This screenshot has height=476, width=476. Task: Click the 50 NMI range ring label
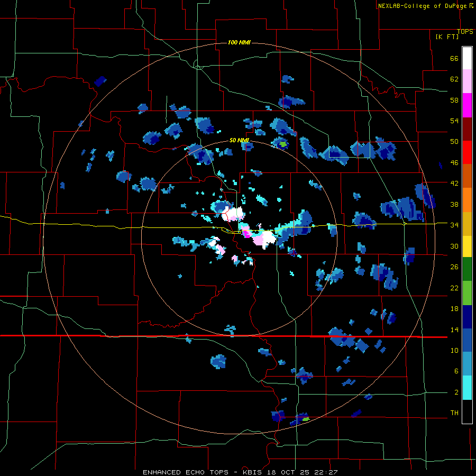tap(239, 140)
